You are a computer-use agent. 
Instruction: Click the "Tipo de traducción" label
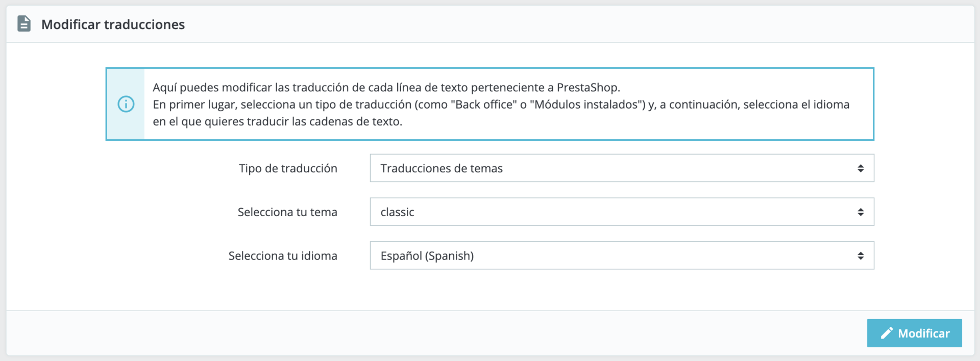[x=288, y=169]
